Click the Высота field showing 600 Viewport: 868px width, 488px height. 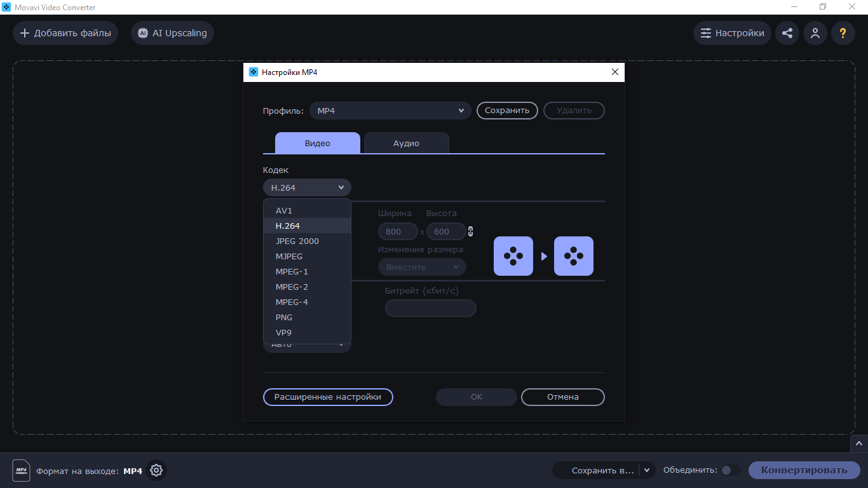click(446, 231)
